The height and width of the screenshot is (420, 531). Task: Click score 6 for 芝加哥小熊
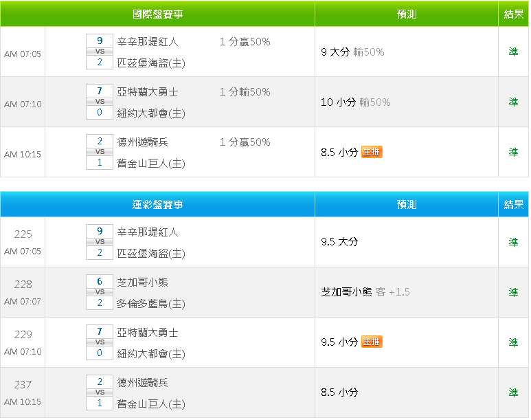tap(100, 281)
